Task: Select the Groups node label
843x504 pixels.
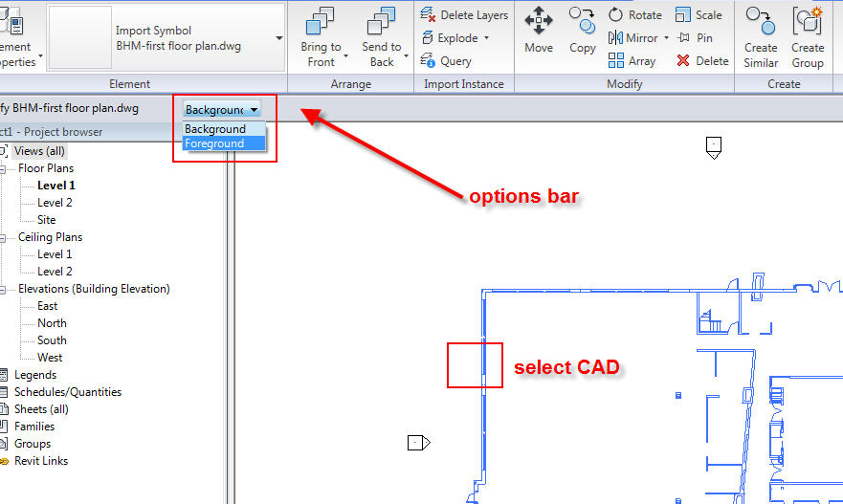Action: [33, 444]
